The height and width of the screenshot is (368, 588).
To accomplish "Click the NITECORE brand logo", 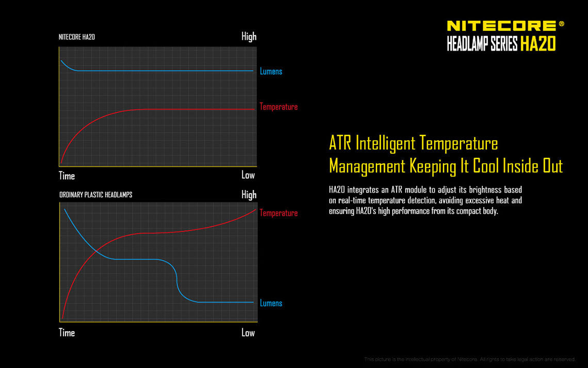I will (501, 26).
